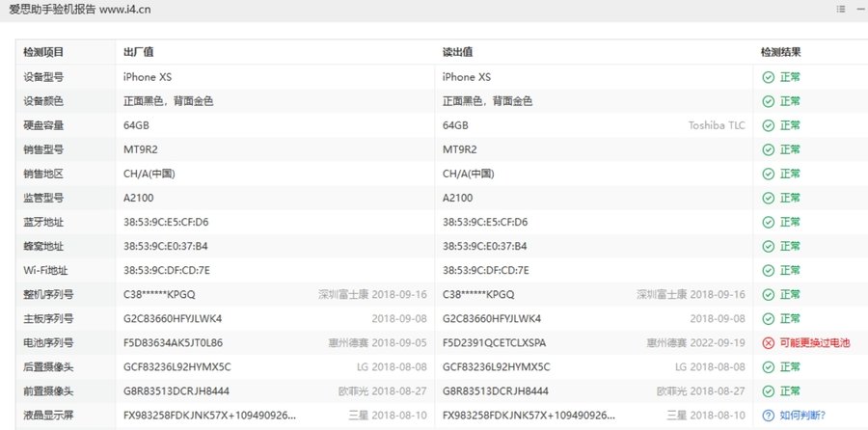Click the 可能更换过电池 warning text
The image size is (868, 430).
point(815,343)
